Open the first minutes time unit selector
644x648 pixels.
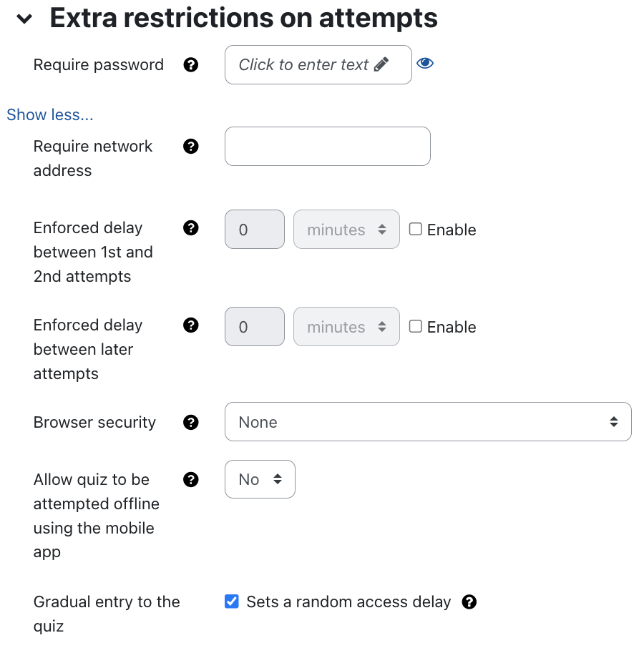click(346, 229)
